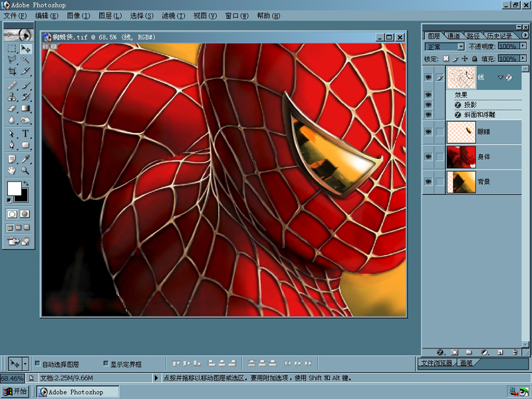This screenshot has height=399, width=532.
Task: Open 图像(I) menu
Action: 78,15
